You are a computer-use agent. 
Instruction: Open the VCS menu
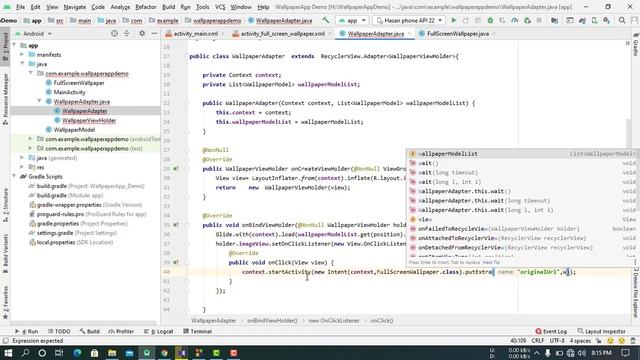coord(220,7)
